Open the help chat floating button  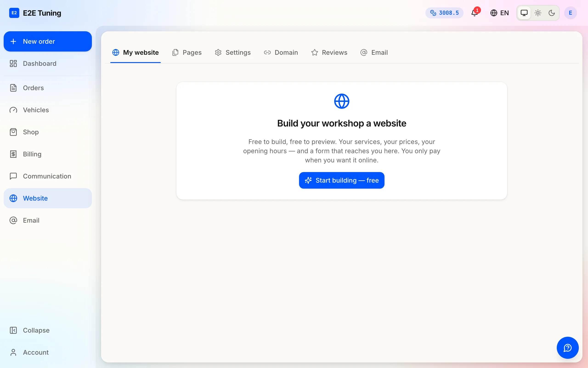[568, 348]
